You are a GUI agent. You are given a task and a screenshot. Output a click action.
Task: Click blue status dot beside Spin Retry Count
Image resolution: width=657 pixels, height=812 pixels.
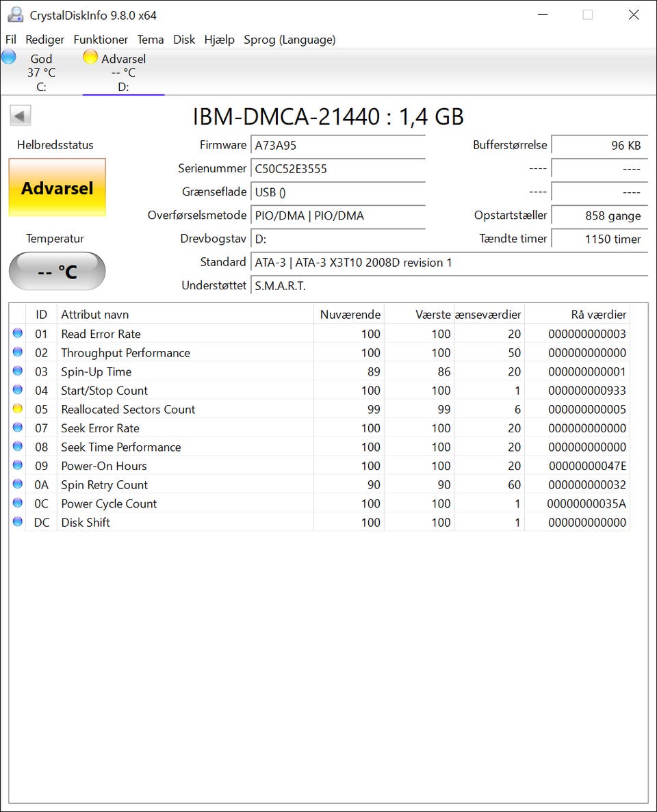[18, 484]
